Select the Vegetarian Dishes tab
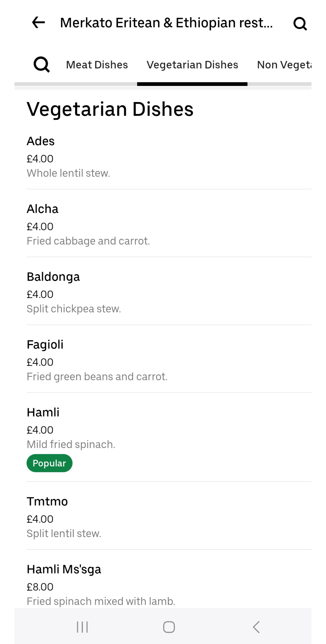The image size is (326, 644). 192,65
